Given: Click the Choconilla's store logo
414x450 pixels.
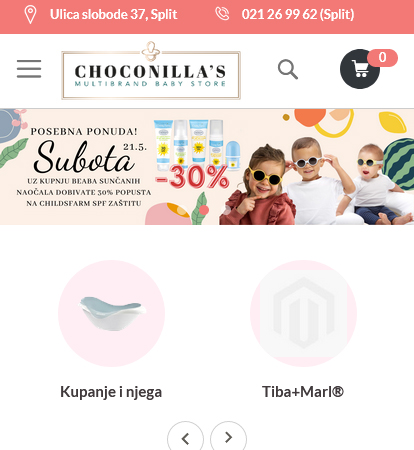Looking at the screenshot, I should [x=151, y=71].
